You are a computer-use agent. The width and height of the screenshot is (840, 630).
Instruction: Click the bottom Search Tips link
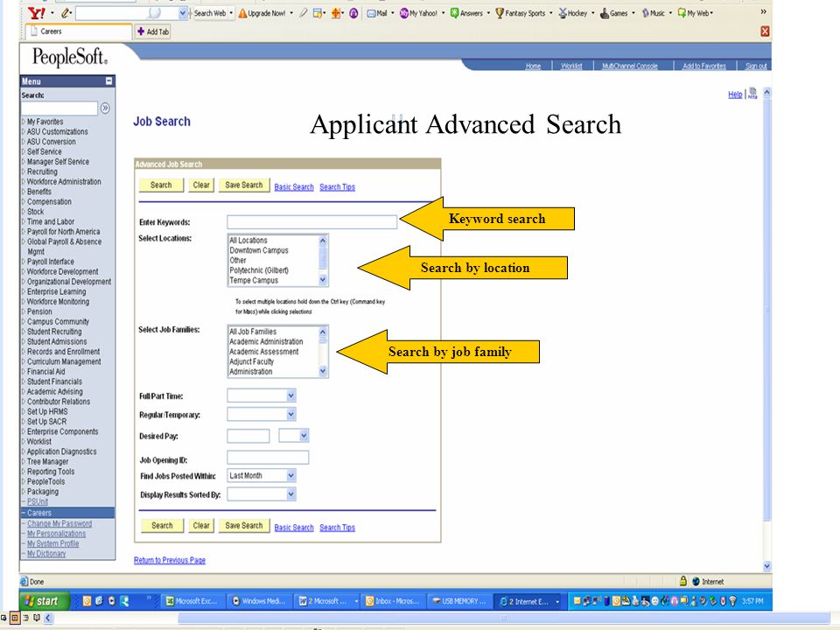(x=337, y=528)
